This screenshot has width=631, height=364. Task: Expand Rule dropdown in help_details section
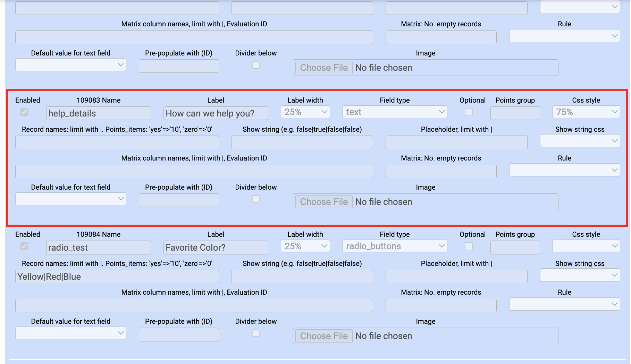pyautogui.click(x=564, y=170)
